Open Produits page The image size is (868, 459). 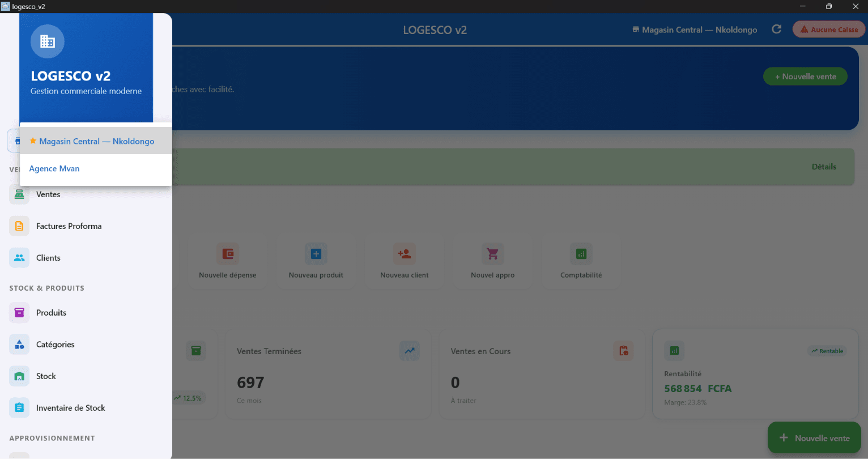[86, 313]
